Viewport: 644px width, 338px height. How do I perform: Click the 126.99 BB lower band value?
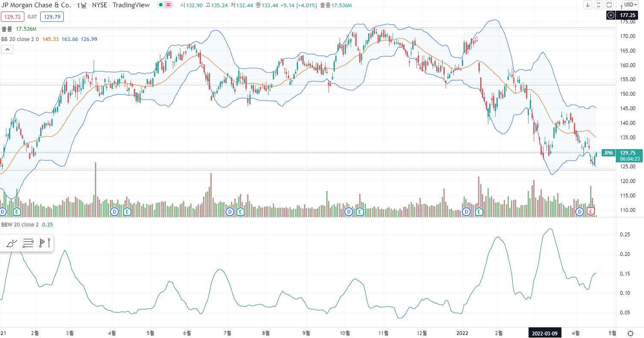(x=89, y=39)
